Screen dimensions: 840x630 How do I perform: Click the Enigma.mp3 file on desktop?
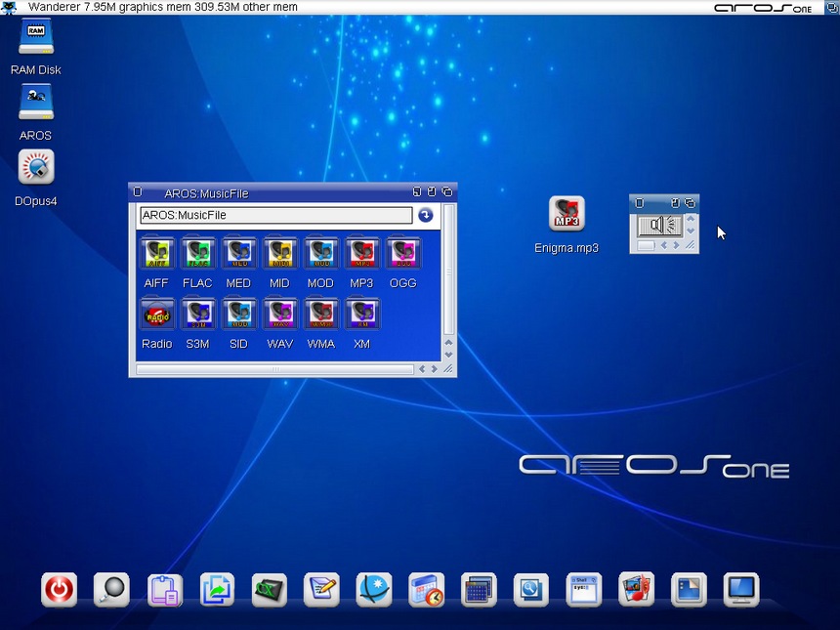[x=567, y=215]
